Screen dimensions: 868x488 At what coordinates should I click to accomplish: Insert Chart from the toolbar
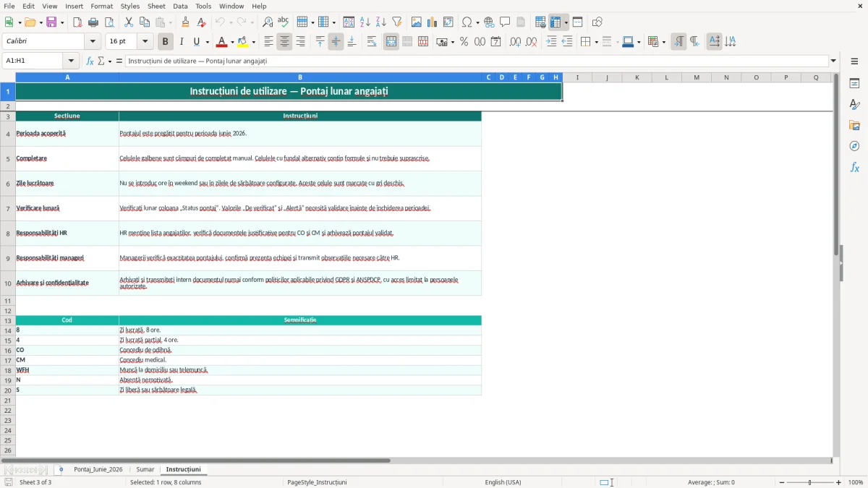coord(433,22)
